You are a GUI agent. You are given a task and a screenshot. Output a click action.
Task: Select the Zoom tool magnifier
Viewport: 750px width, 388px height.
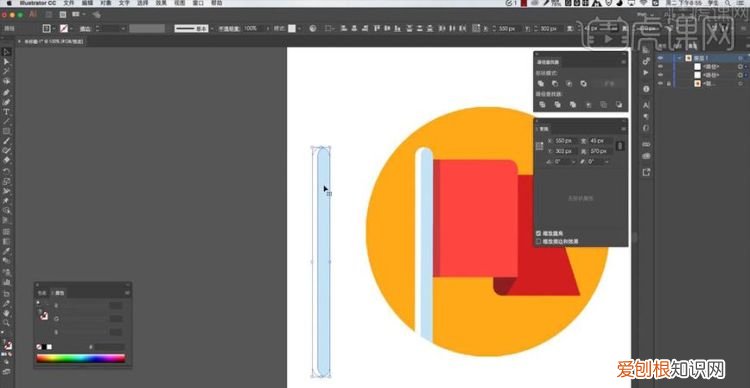click(x=7, y=323)
